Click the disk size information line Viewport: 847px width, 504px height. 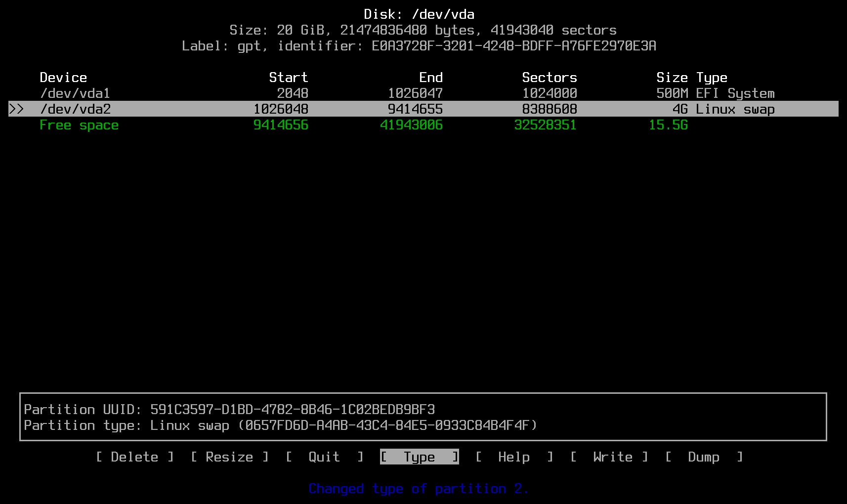tap(423, 30)
